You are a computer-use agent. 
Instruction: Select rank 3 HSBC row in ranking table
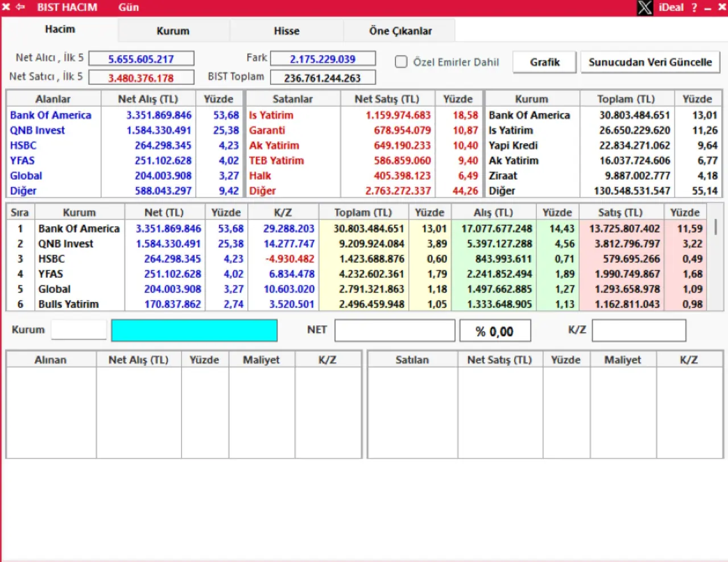(357, 259)
